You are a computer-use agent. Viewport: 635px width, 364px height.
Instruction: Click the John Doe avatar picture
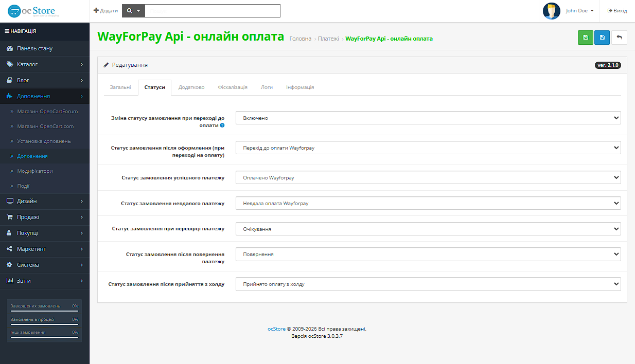coord(552,11)
